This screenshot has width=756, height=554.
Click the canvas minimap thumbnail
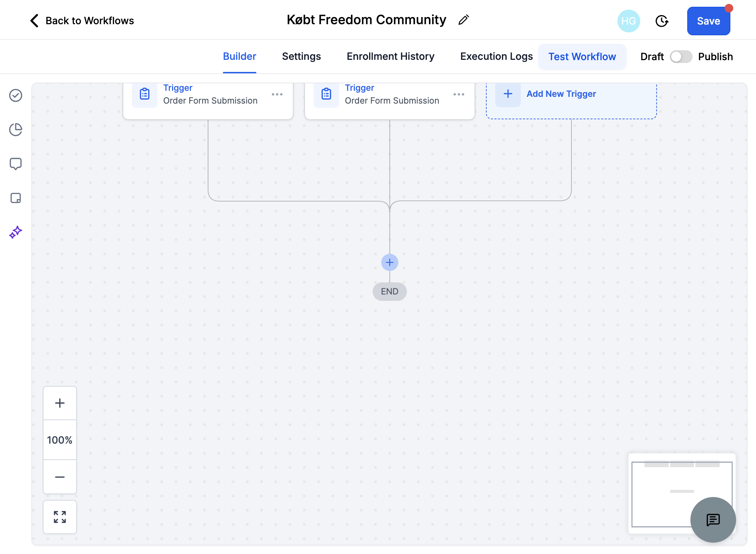682,493
